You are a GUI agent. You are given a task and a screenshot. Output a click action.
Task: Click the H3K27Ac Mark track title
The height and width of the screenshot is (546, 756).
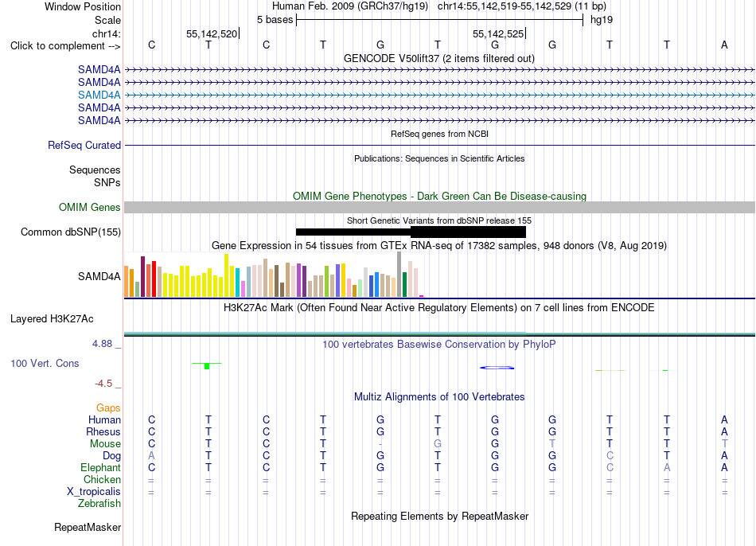439,308
